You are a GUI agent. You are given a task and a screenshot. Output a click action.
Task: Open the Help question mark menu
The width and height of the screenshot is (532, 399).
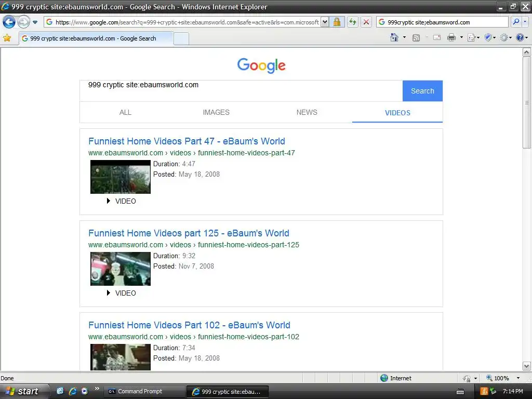click(x=522, y=37)
